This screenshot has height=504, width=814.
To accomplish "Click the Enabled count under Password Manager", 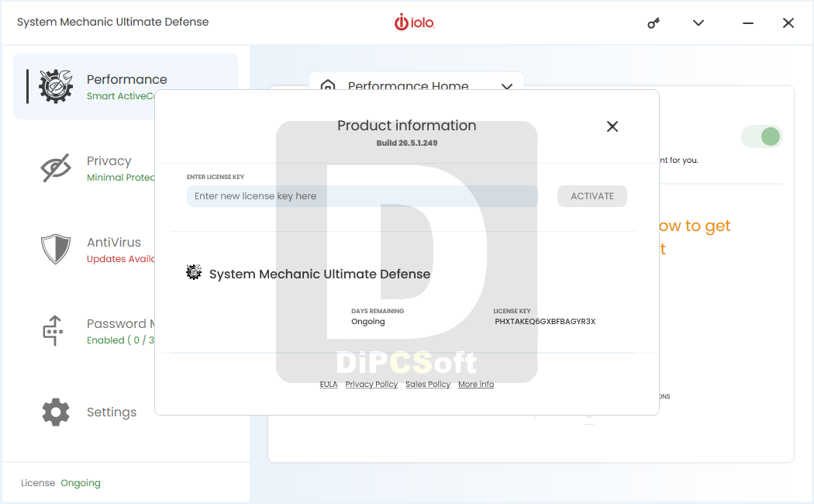I will (120, 340).
